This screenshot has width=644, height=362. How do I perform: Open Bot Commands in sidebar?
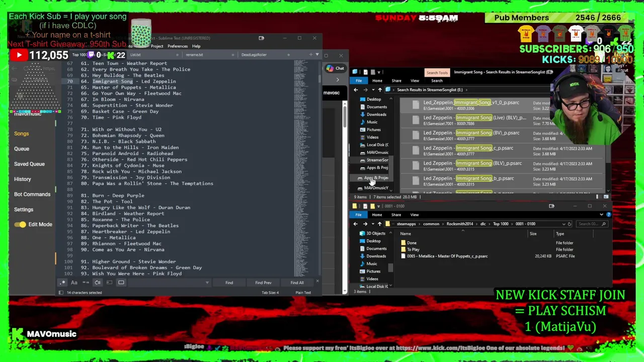(32, 194)
